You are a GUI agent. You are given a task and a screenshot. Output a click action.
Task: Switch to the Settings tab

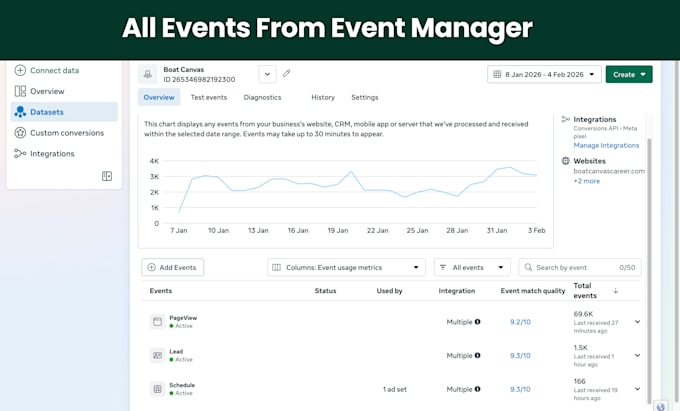click(365, 98)
